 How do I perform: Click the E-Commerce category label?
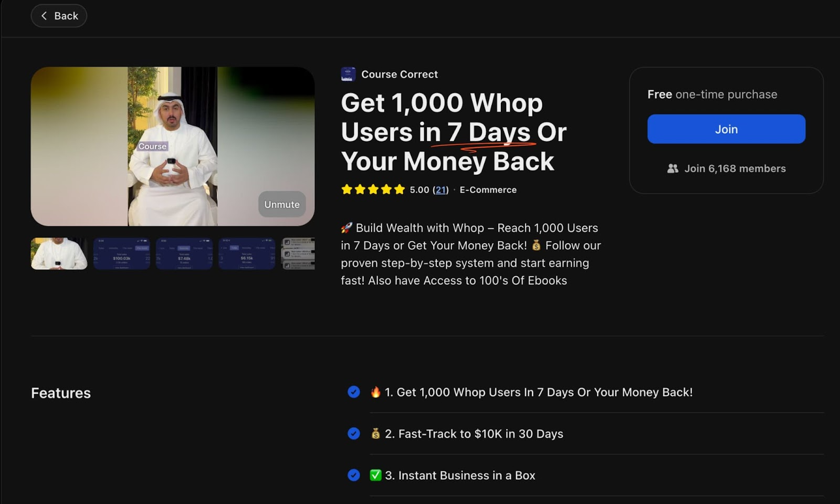coord(488,190)
